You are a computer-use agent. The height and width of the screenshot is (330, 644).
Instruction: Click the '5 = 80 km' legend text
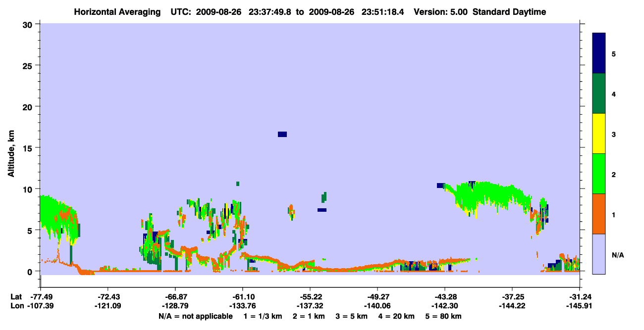pyautogui.click(x=444, y=316)
